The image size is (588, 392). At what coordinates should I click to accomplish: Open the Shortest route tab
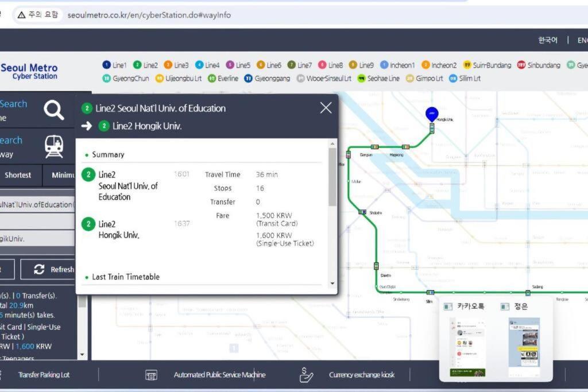pos(18,175)
